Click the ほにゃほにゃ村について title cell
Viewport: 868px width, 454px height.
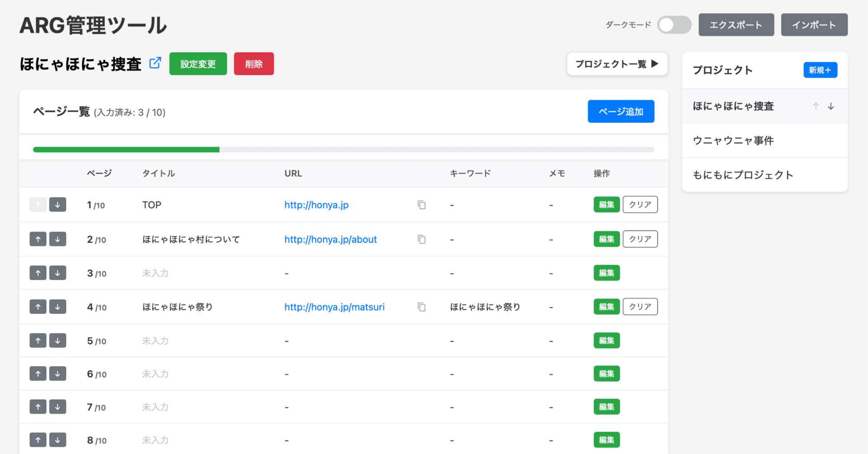pyautogui.click(x=191, y=239)
